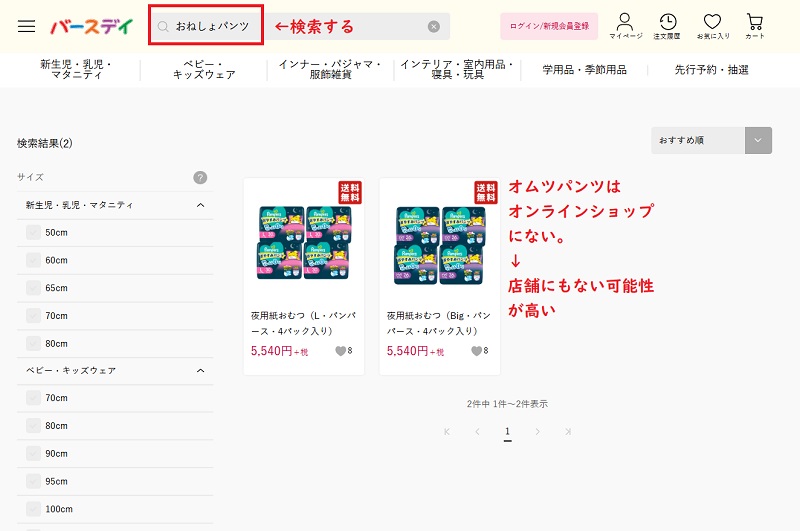Open the hamburger menu icon
Image resolution: width=800 pixels, height=531 pixels.
26,26
